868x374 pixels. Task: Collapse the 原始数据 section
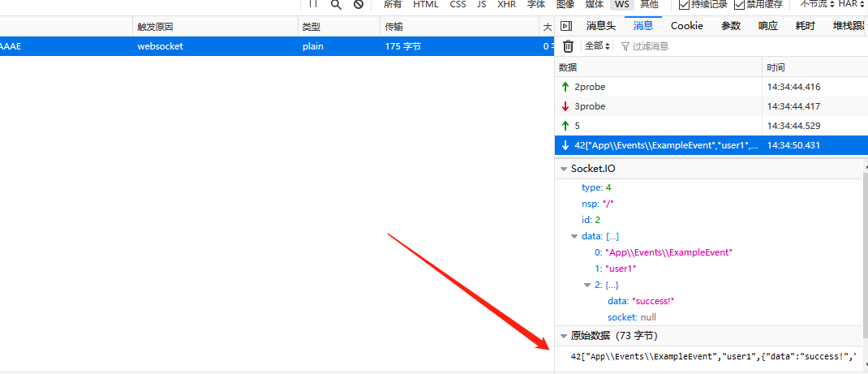point(564,336)
